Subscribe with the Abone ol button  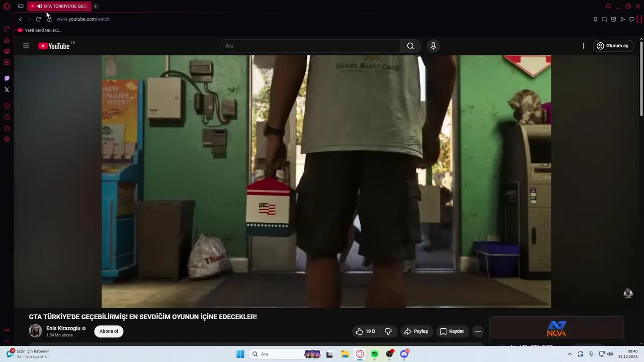pyautogui.click(x=109, y=331)
